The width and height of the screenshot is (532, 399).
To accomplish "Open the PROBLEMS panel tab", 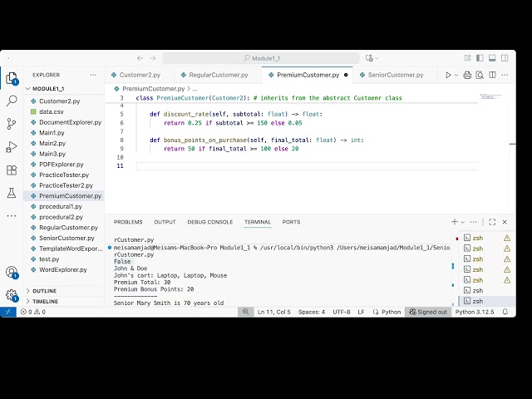I will coord(128,222).
